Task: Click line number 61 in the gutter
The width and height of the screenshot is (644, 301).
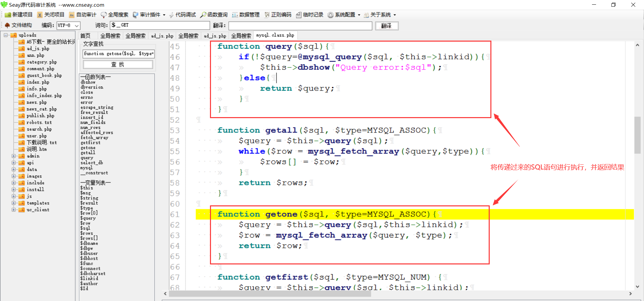Action: click(175, 214)
